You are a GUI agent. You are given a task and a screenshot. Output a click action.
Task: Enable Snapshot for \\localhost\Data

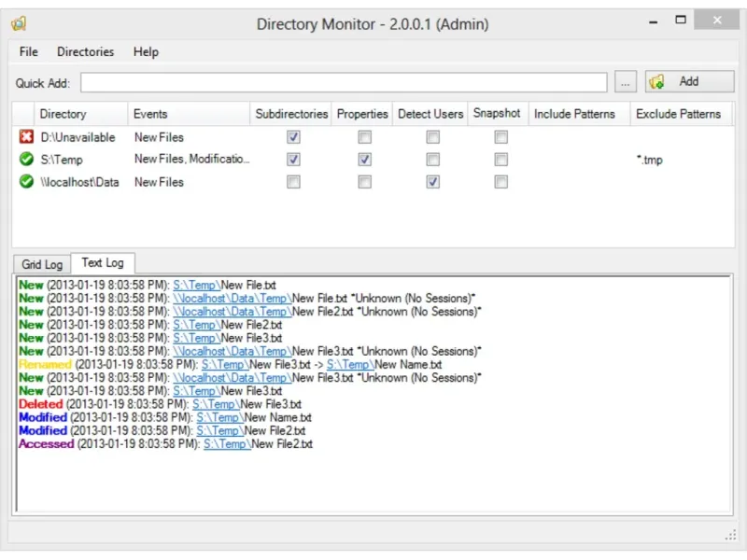coord(500,181)
